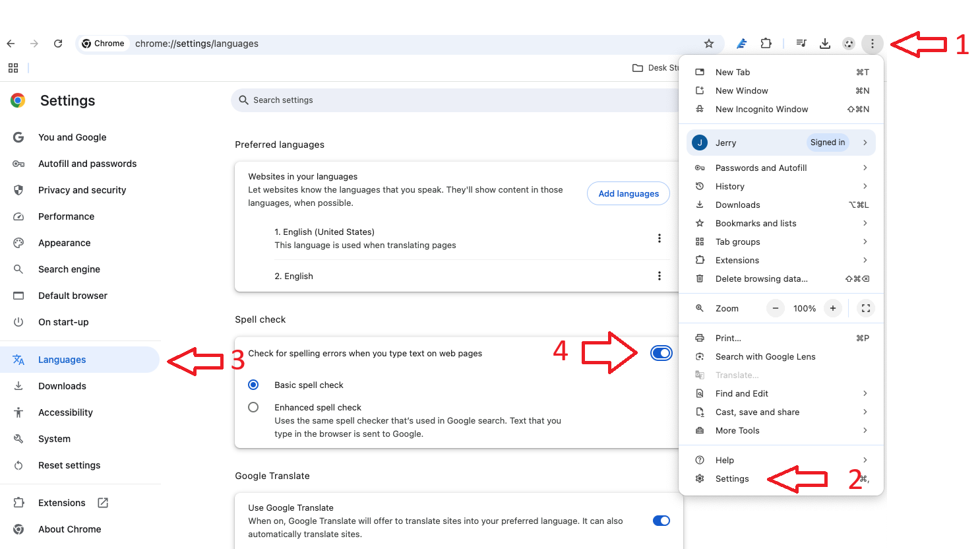Select the Enhanced spell check radio button

pos(253,407)
